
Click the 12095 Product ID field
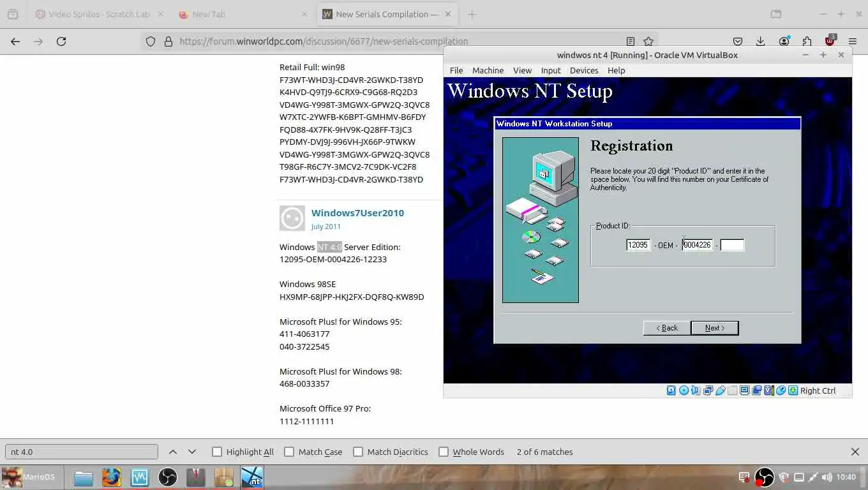click(638, 245)
